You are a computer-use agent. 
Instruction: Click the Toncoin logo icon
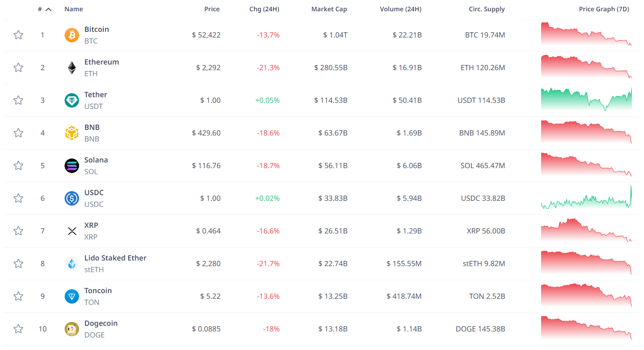tap(71, 296)
